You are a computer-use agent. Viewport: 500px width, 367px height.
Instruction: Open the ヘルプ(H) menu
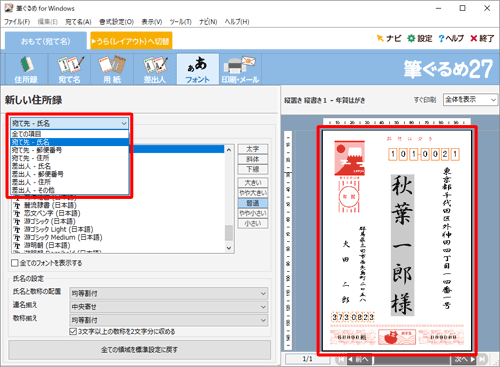(x=237, y=22)
